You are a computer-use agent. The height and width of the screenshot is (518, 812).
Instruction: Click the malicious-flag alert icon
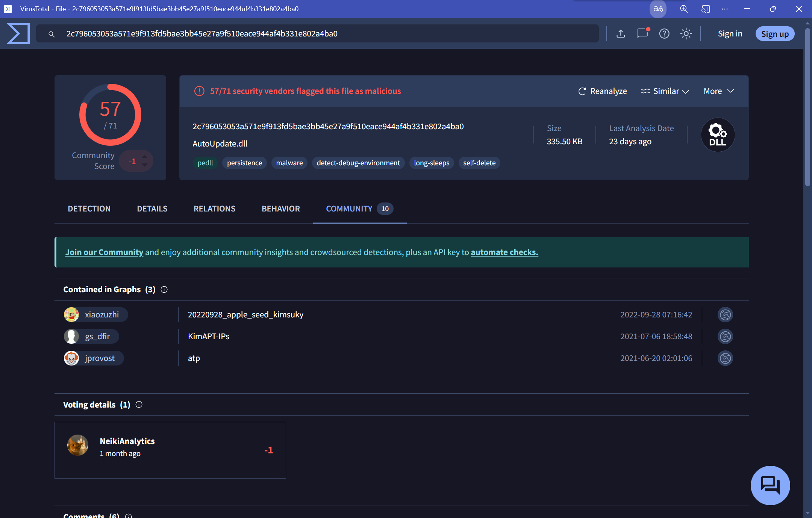click(x=199, y=91)
